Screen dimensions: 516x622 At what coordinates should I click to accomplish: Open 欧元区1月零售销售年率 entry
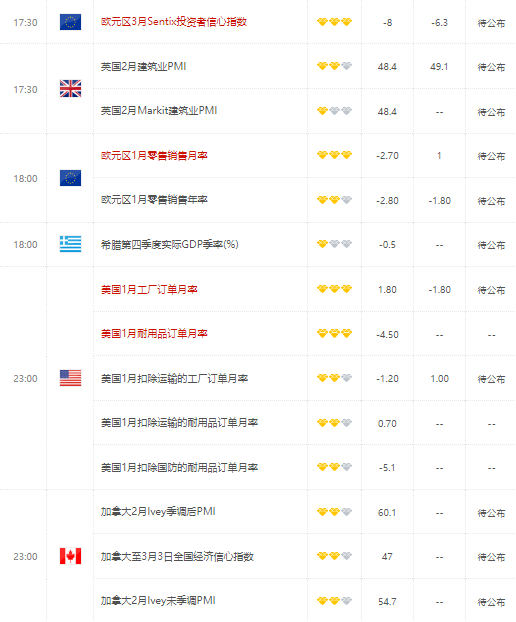[x=154, y=200]
